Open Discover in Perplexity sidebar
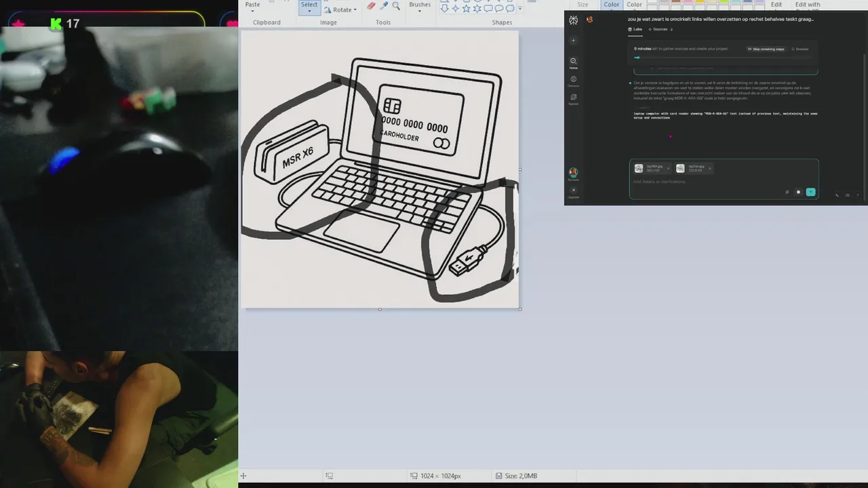This screenshot has width=868, height=488. coord(574,81)
